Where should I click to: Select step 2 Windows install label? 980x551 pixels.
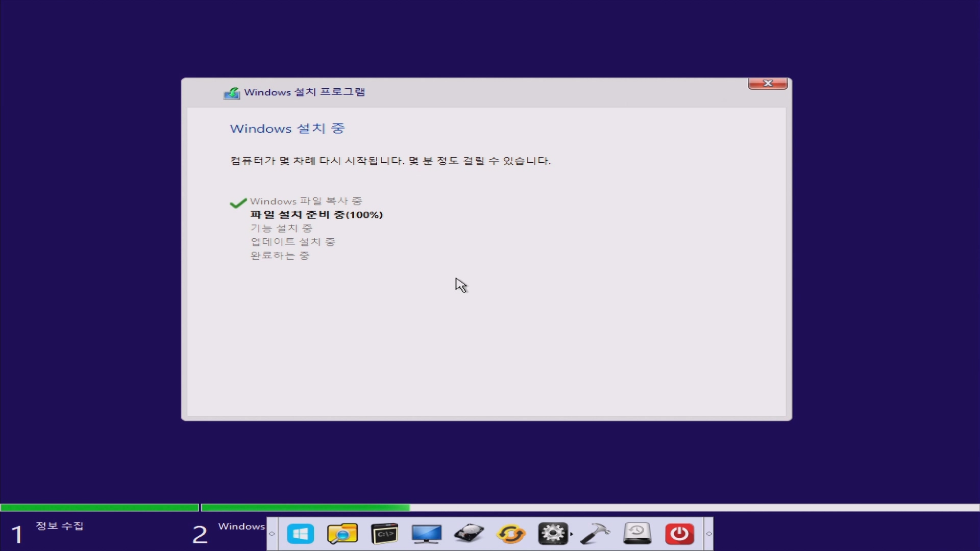click(x=241, y=527)
